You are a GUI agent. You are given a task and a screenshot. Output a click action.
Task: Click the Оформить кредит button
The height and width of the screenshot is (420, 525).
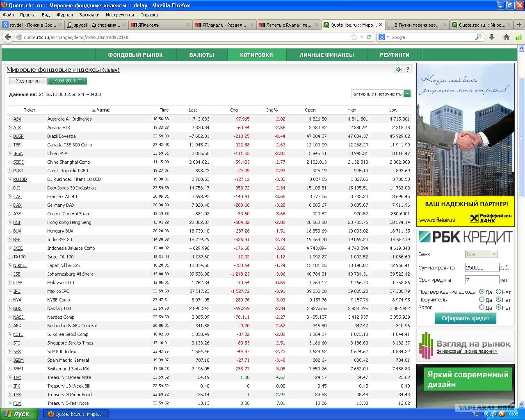(x=466, y=318)
